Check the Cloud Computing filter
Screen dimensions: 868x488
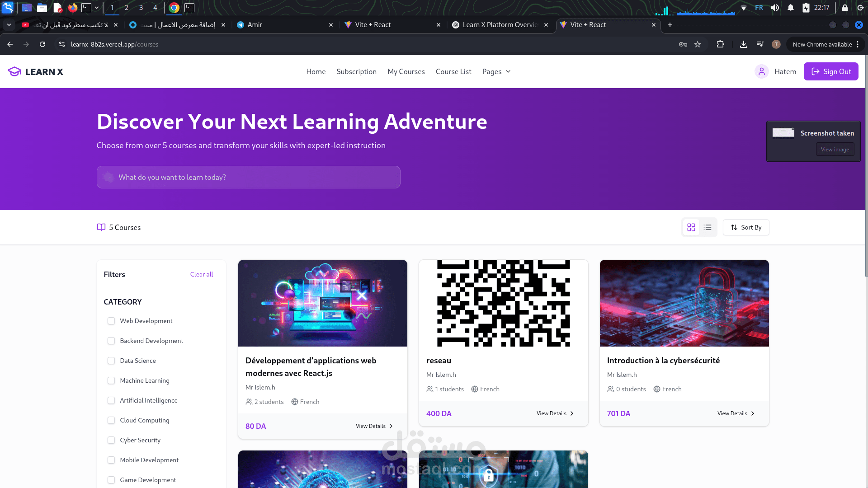[x=111, y=420]
